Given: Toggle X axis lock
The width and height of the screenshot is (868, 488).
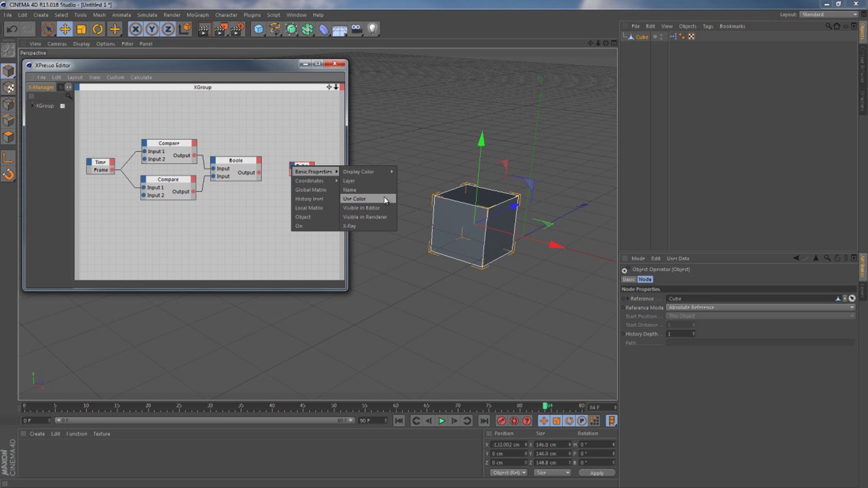Looking at the screenshot, I should (135, 29).
